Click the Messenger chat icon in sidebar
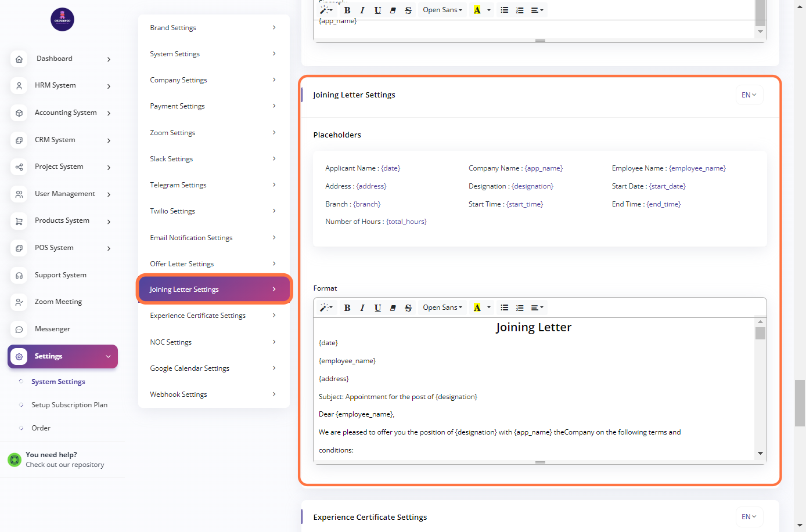Screen dimensions: 806x532 tap(19, 330)
